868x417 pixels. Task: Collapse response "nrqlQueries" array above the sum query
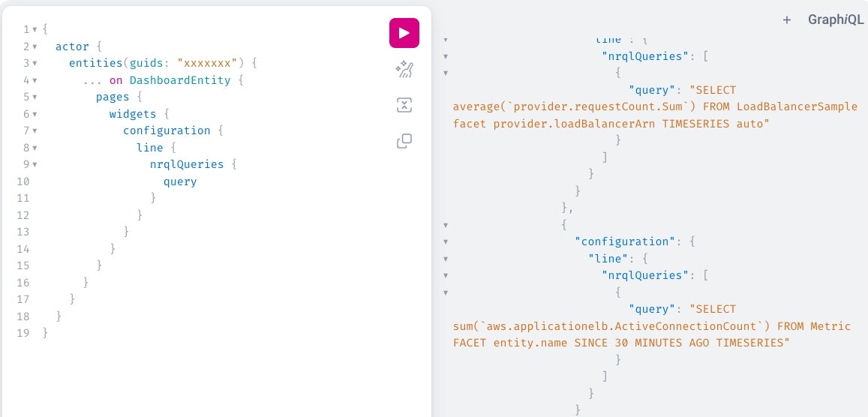(x=446, y=275)
